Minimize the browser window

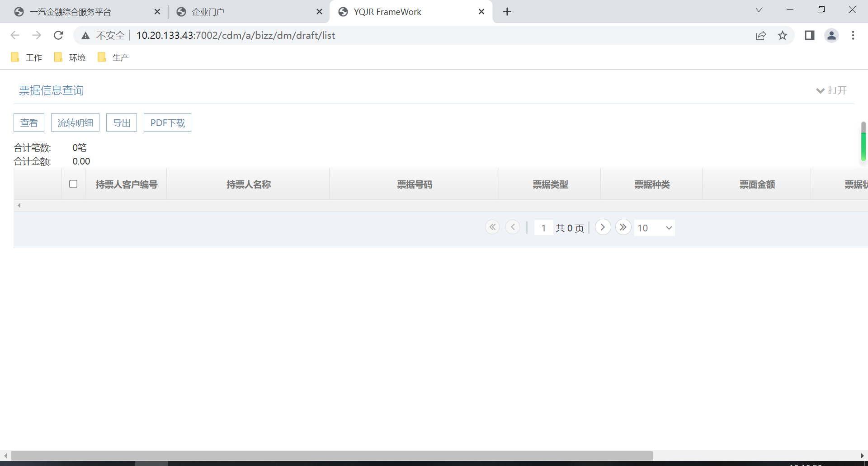[x=790, y=10]
